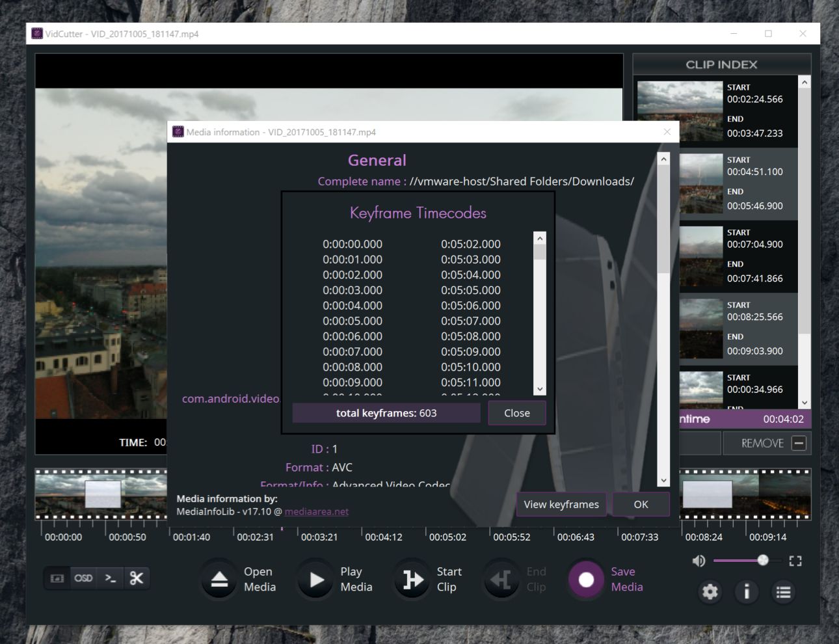Show media information via info icon
The height and width of the screenshot is (644, 839).
[x=747, y=591]
